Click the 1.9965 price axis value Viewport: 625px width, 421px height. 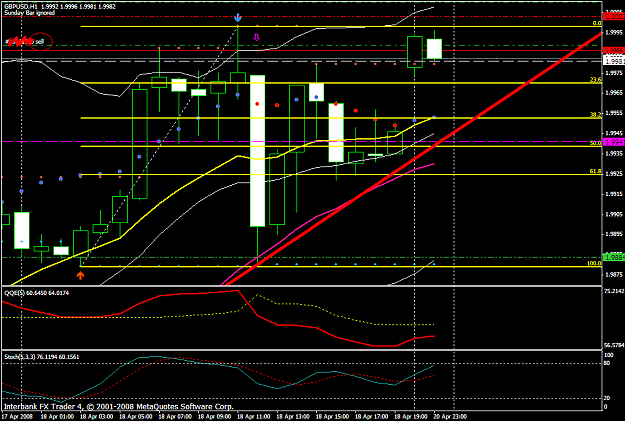614,93
